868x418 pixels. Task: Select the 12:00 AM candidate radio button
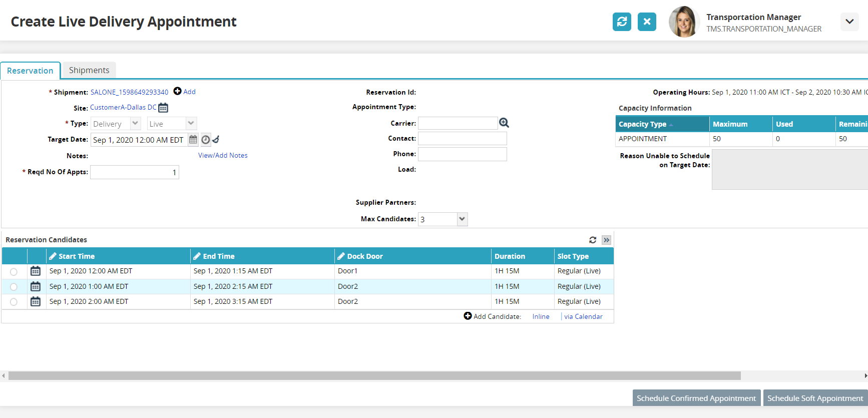click(x=14, y=271)
